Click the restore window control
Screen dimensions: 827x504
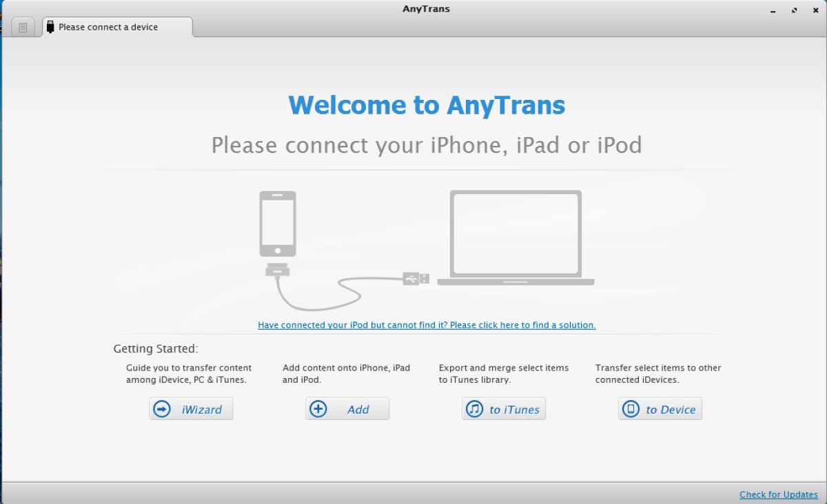tap(794, 10)
